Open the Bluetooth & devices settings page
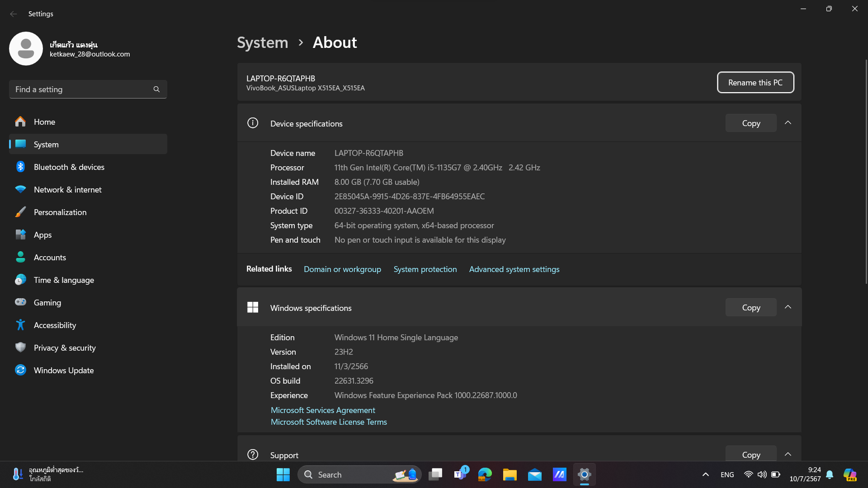 point(88,167)
